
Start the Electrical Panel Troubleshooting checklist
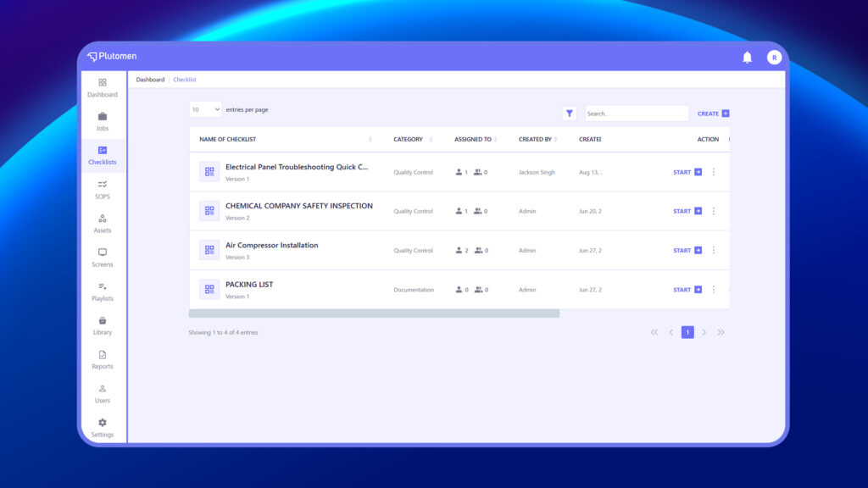point(687,172)
